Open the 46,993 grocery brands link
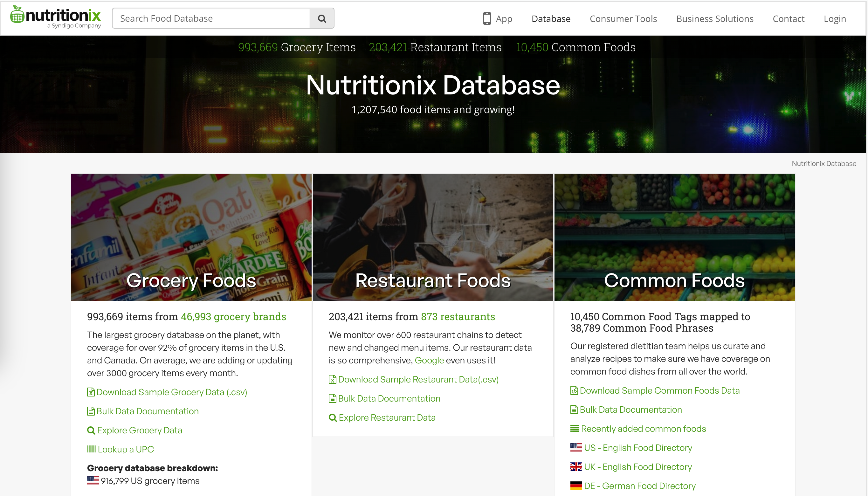The width and height of the screenshot is (868, 496). coord(233,316)
